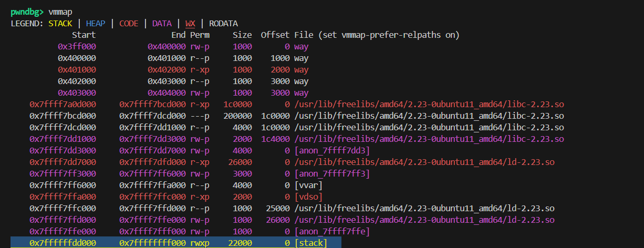Viewport: 644px width, 248px height.
Task: Click start address 0x7ffff7ff6000
Action: pos(63,185)
